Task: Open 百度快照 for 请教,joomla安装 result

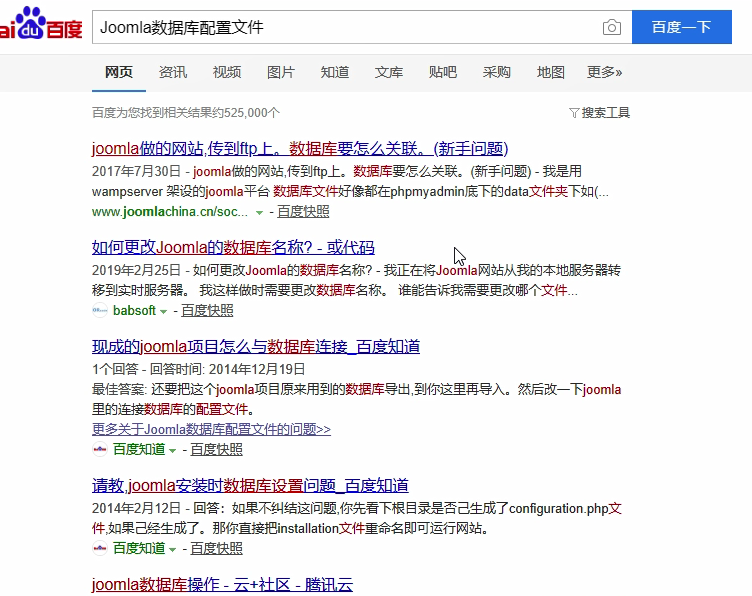Action: click(x=216, y=548)
